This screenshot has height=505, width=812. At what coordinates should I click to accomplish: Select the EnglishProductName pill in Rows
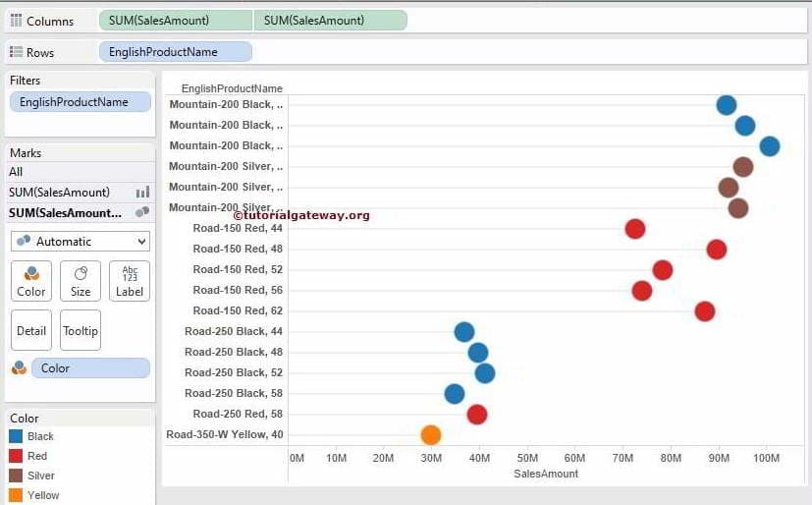pyautogui.click(x=176, y=52)
